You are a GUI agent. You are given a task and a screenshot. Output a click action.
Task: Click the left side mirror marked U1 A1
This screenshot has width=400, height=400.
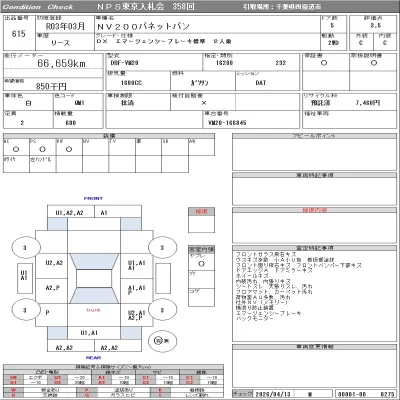point(25,278)
